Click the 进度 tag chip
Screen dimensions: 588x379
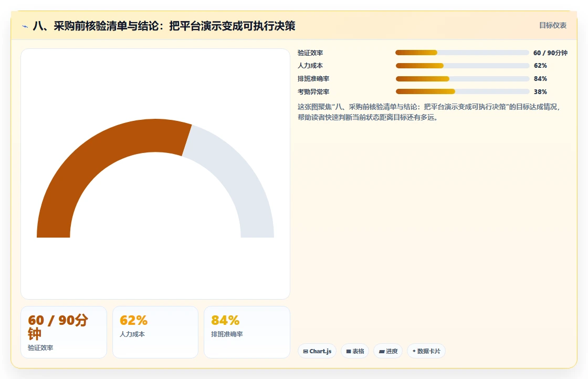coord(388,351)
